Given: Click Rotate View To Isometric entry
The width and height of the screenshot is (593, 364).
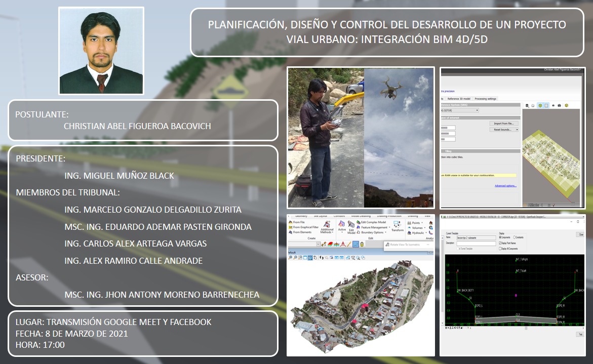Looking at the screenshot, I should (x=403, y=245).
